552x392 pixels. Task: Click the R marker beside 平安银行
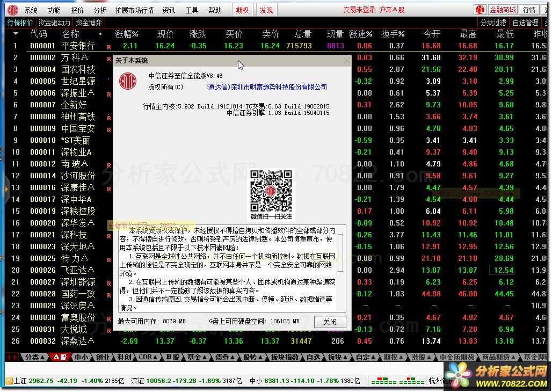coord(109,47)
